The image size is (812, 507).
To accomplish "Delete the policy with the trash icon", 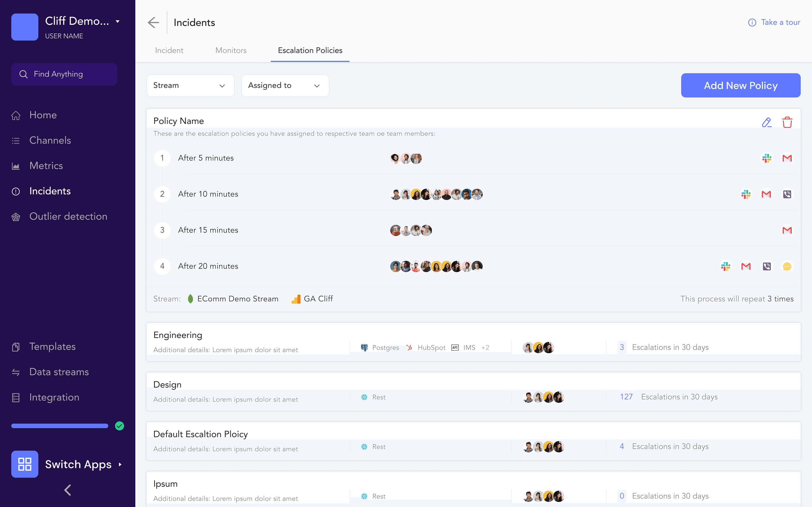I will [787, 123].
